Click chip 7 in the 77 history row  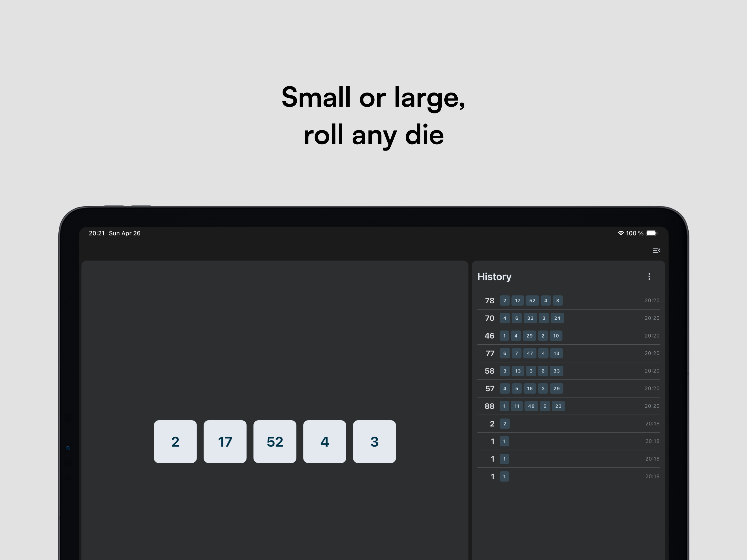pos(516,353)
